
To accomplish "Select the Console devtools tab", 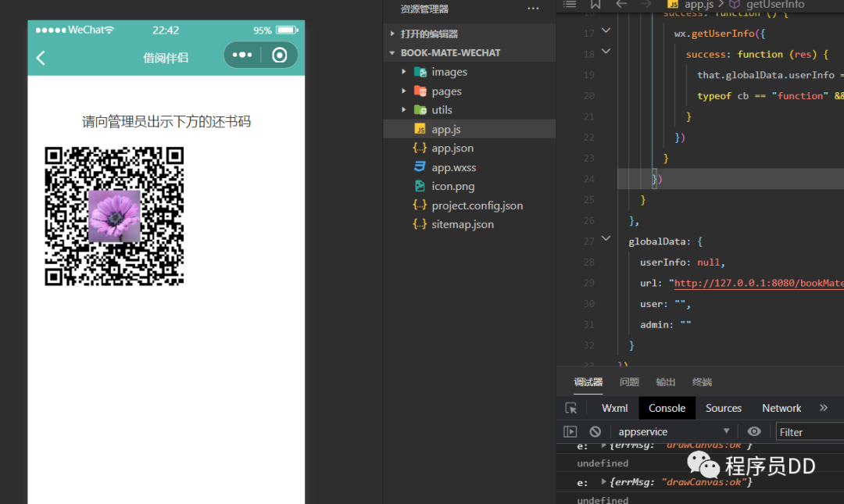I will (667, 408).
